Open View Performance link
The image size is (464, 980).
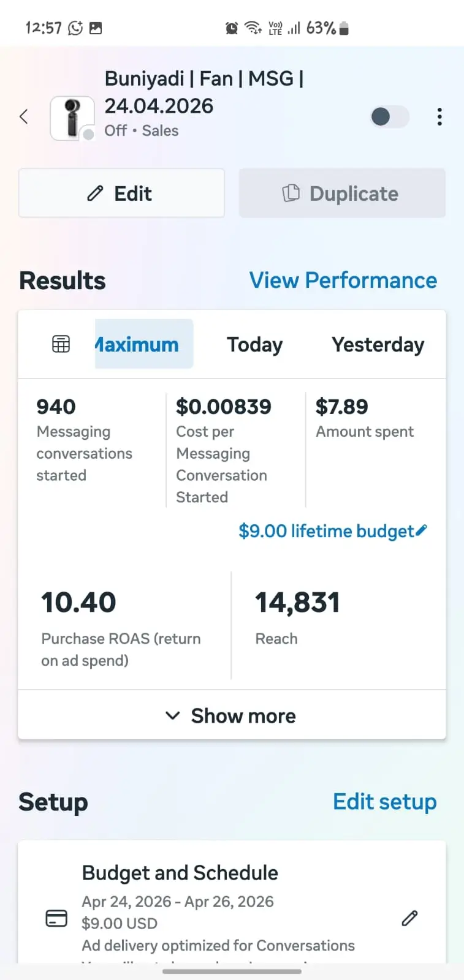click(x=343, y=281)
